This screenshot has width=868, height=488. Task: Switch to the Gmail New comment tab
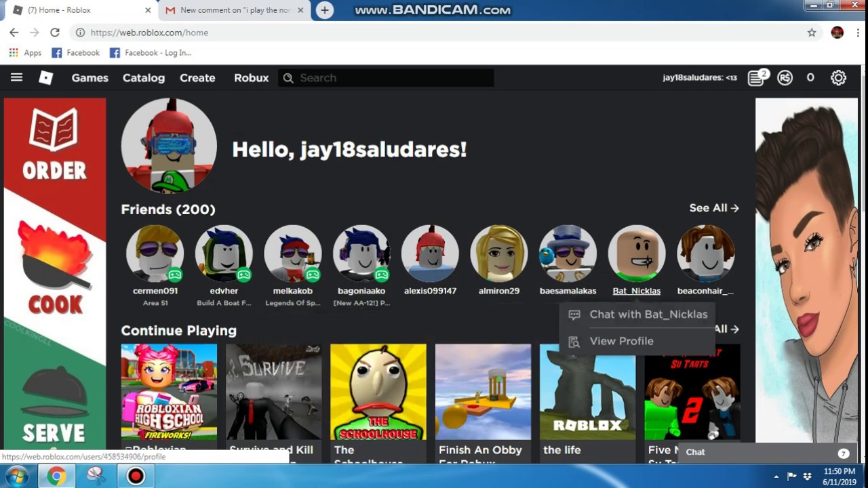click(235, 10)
